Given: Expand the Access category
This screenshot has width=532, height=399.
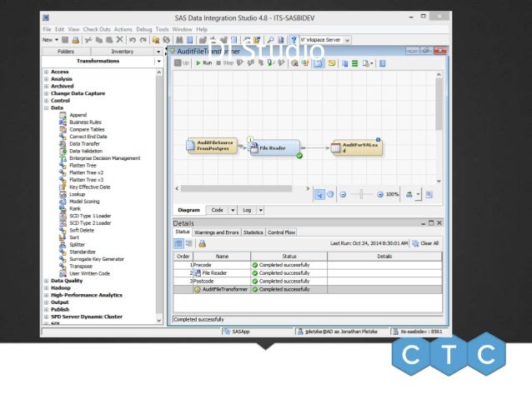Looking at the screenshot, I should 46,72.
